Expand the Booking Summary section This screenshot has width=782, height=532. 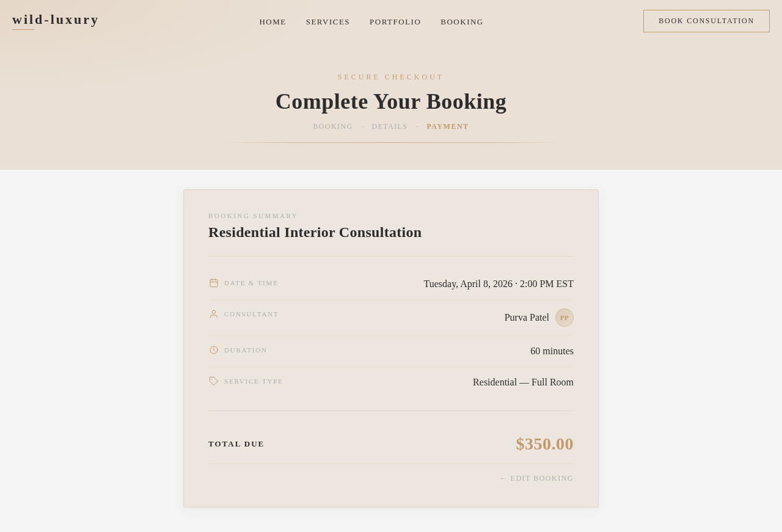tap(253, 216)
